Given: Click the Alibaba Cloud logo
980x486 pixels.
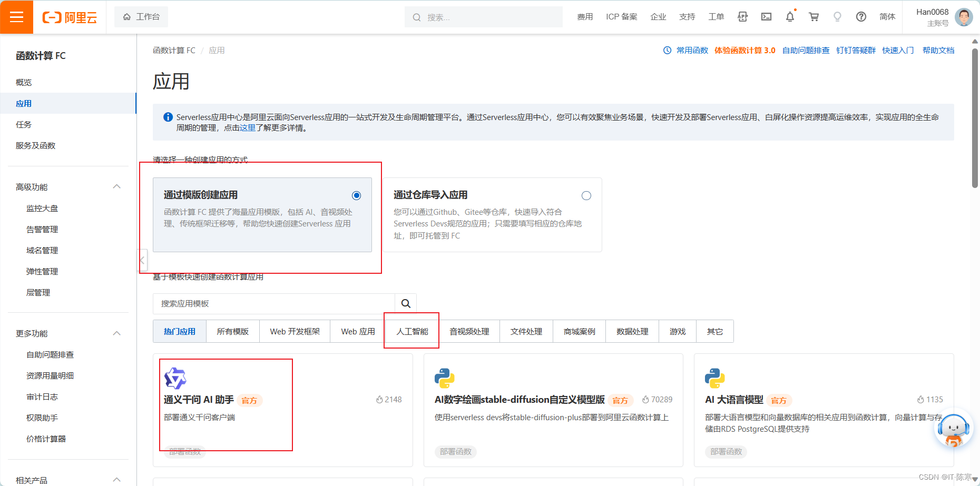Looking at the screenshot, I should [70, 17].
